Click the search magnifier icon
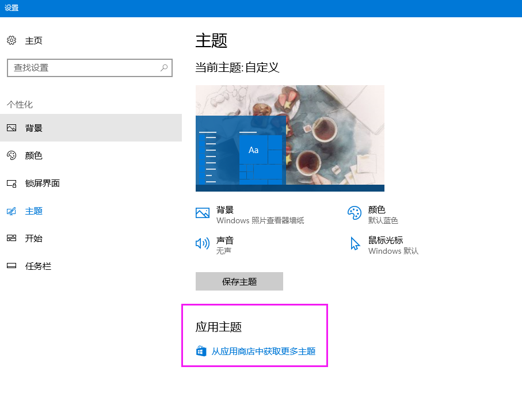 (164, 68)
